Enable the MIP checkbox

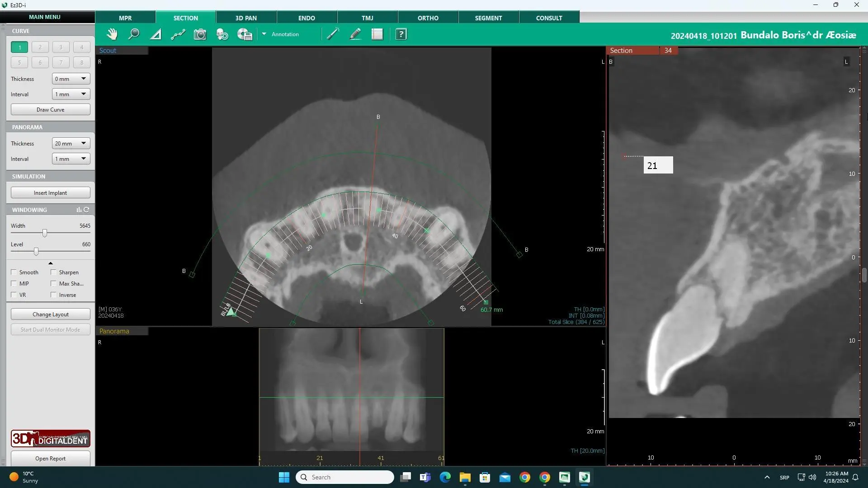[x=14, y=283]
